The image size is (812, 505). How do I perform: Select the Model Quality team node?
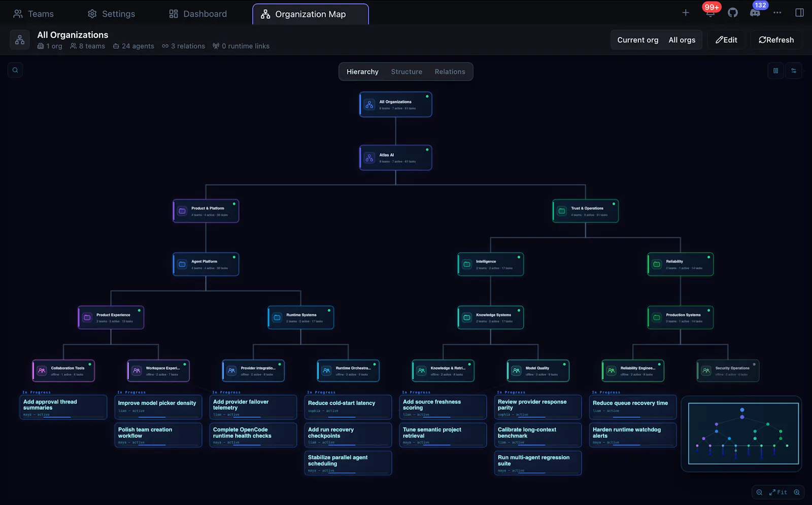click(538, 371)
